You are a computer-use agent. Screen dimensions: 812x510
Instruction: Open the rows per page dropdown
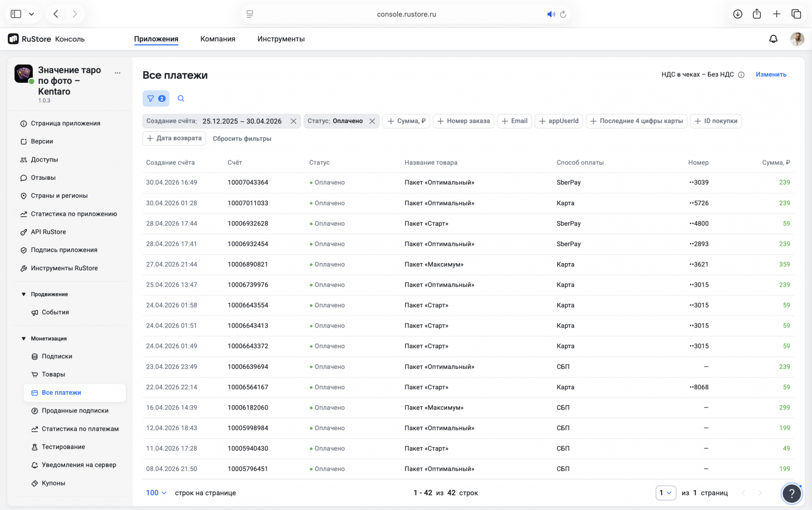coord(156,493)
